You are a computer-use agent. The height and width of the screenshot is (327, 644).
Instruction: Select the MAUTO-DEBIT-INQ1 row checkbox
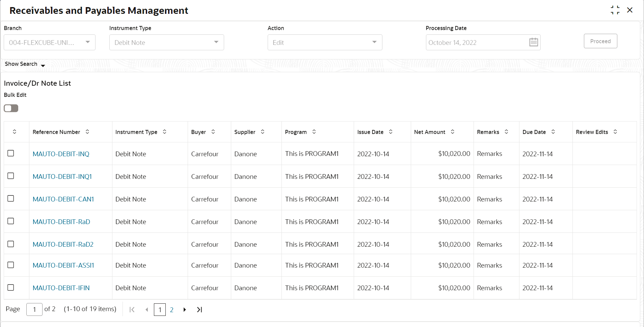11,176
